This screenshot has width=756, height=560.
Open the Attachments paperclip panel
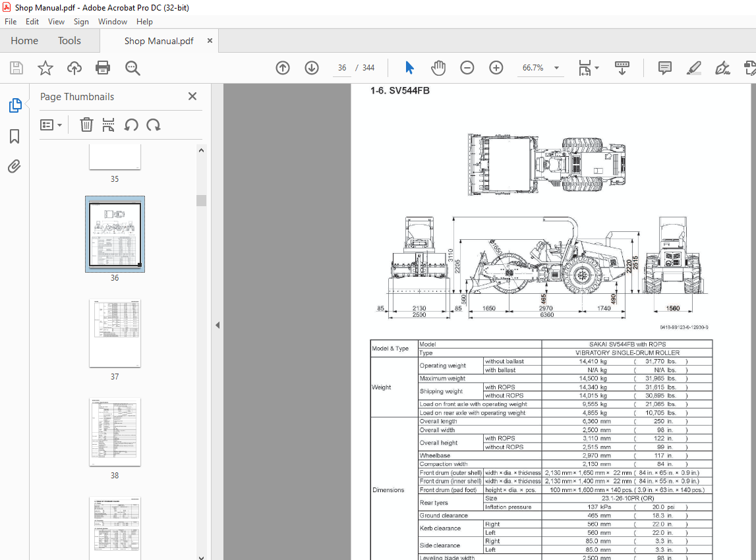tap(15, 167)
